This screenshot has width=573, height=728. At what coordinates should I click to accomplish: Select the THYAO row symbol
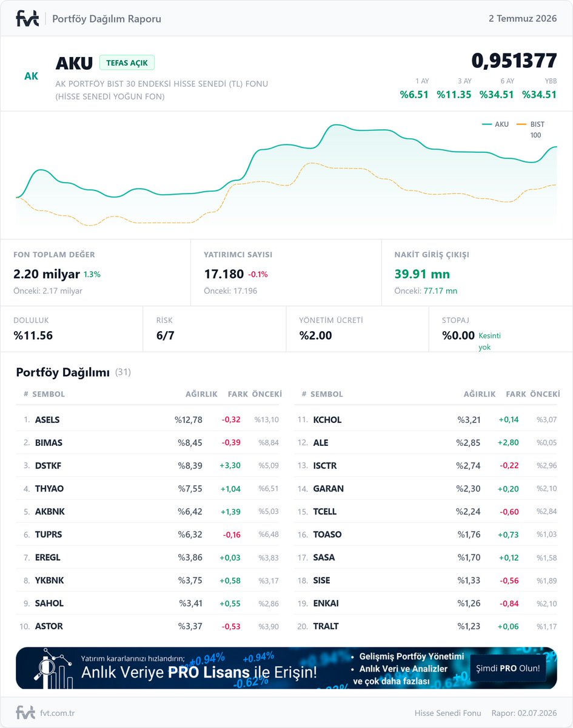[49, 489]
